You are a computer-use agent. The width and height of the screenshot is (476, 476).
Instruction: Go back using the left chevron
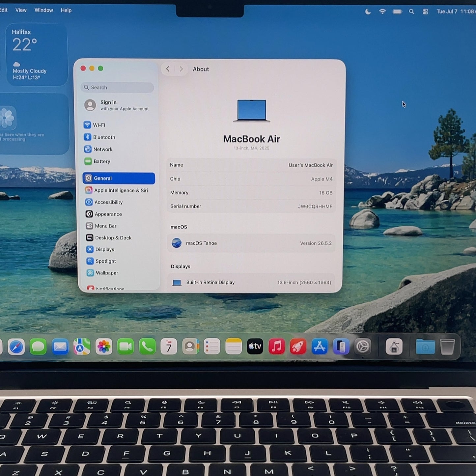coord(168,69)
